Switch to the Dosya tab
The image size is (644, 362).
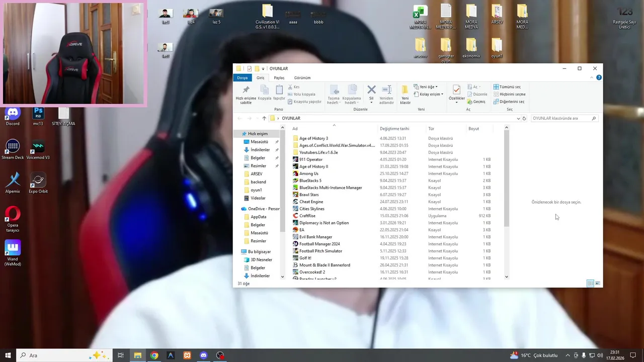tap(243, 78)
